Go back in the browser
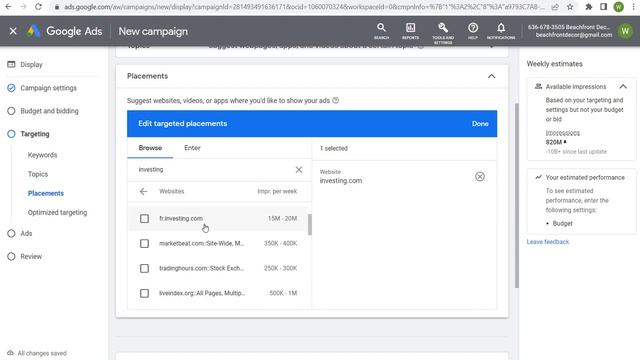Image resolution: width=640 pixels, height=360 pixels. [x=8, y=7]
